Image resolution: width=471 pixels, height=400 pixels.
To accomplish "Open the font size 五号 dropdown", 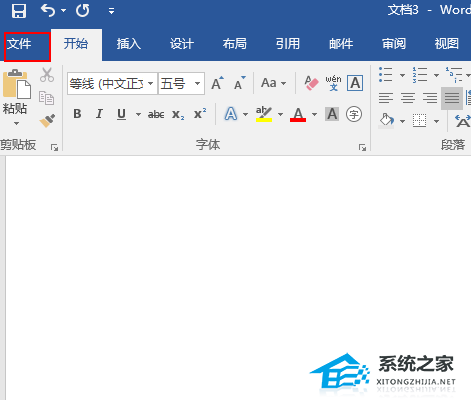I will (198, 83).
